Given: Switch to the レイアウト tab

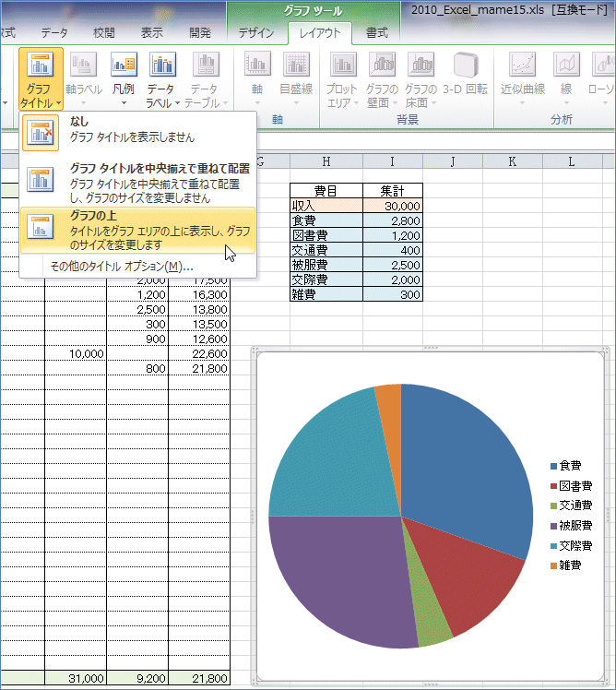Looking at the screenshot, I should tap(320, 33).
